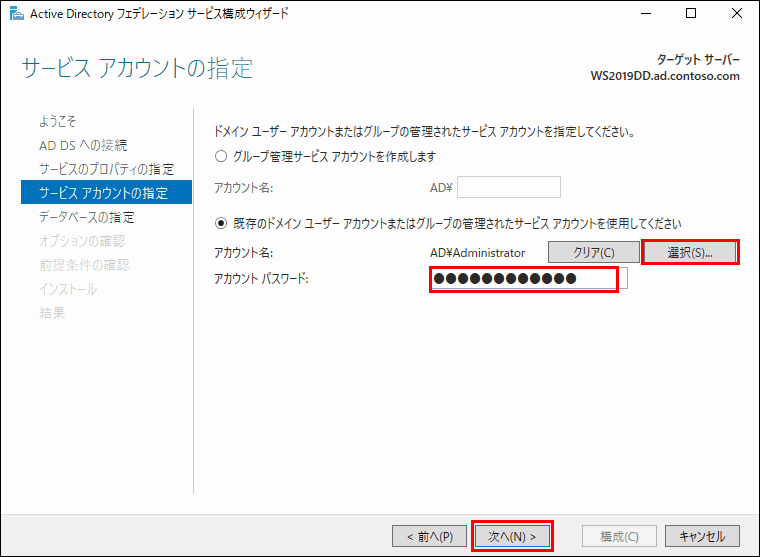Image resolution: width=760 pixels, height=557 pixels.
Task: Click the オプションの確認 step
Action: [82, 240]
